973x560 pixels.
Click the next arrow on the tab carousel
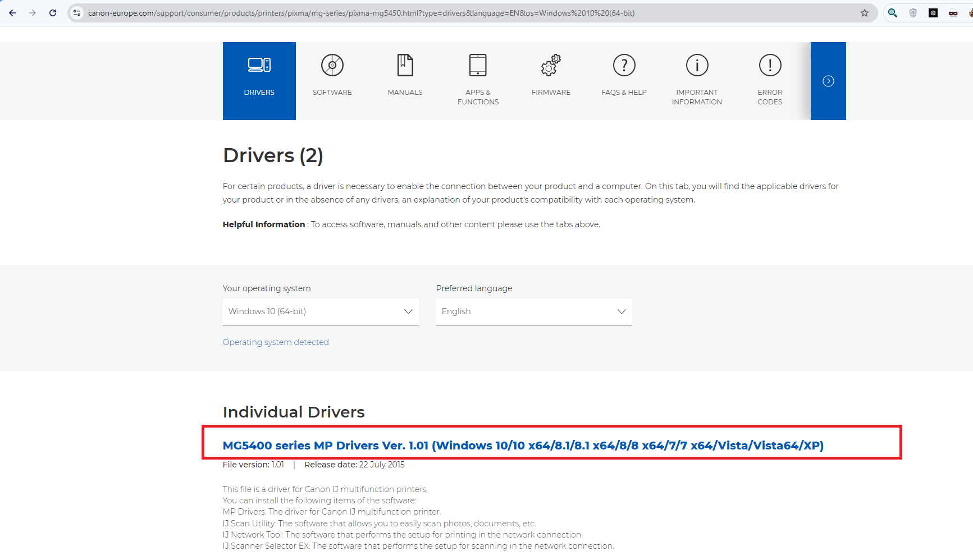click(x=828, y=81)
